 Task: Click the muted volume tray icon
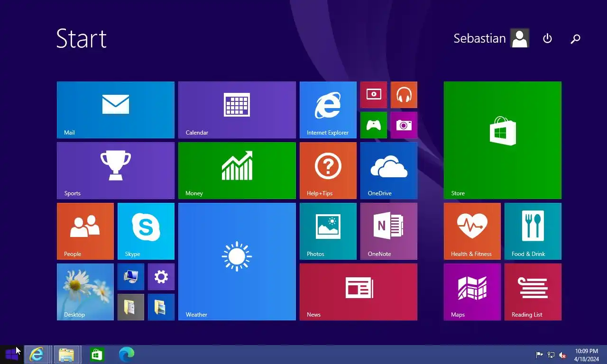[x=562, y=355]
